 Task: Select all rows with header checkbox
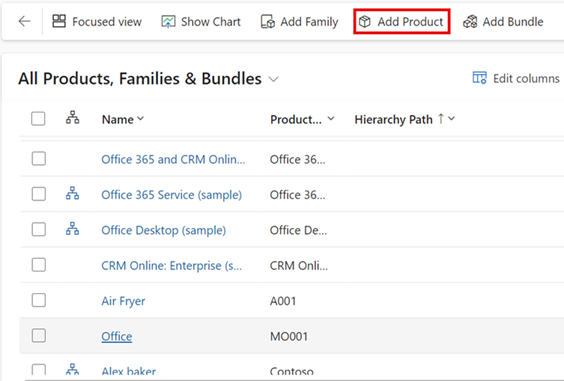38,119
